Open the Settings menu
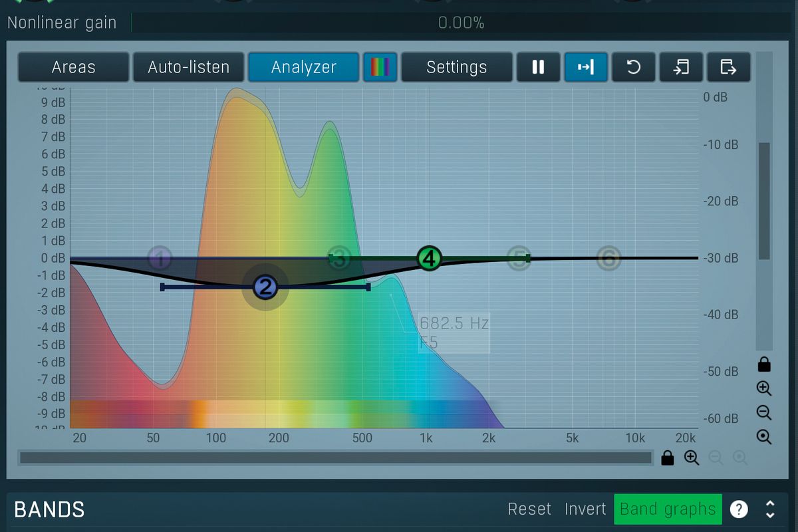This screenshot has width=798, height=532. click(457, 66)
